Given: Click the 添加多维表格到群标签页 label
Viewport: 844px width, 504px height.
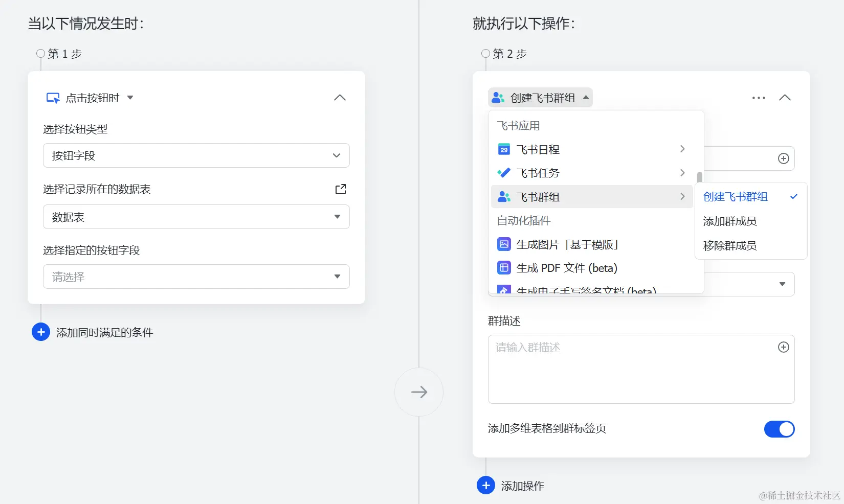Looking at the screenshot, I should tap(547, 428).
